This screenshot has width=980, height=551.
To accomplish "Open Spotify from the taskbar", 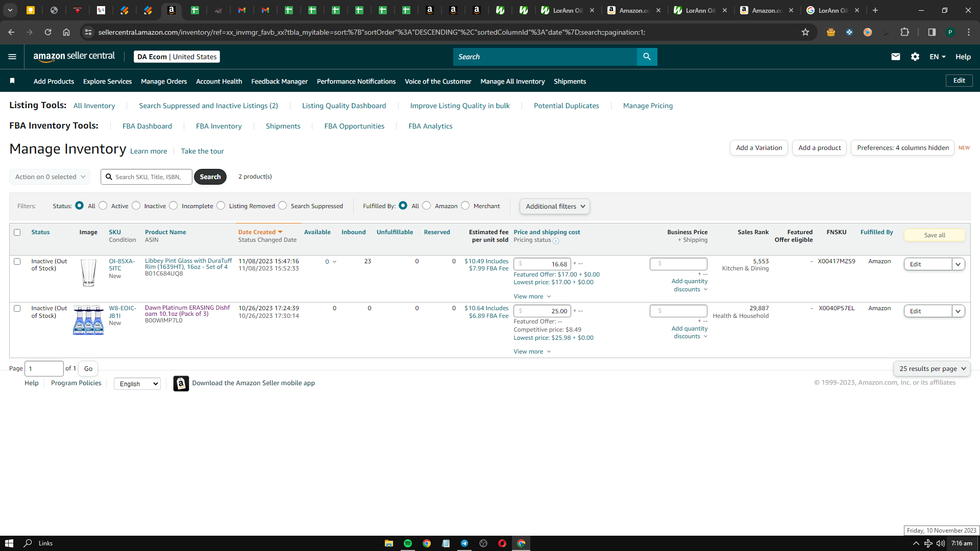I will point(408,543).
